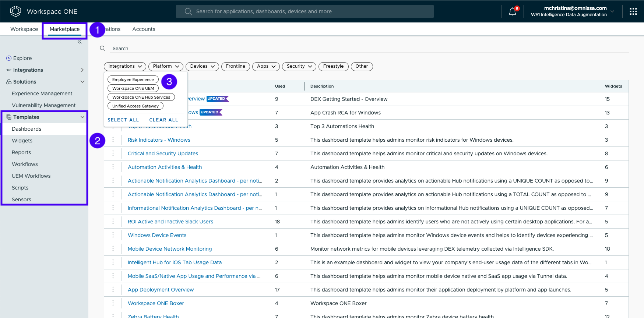The width and height of the screenshot is (644, 318).
Task: Collapse the left sidebar with double-chevron icon
Action: (80, 42)
